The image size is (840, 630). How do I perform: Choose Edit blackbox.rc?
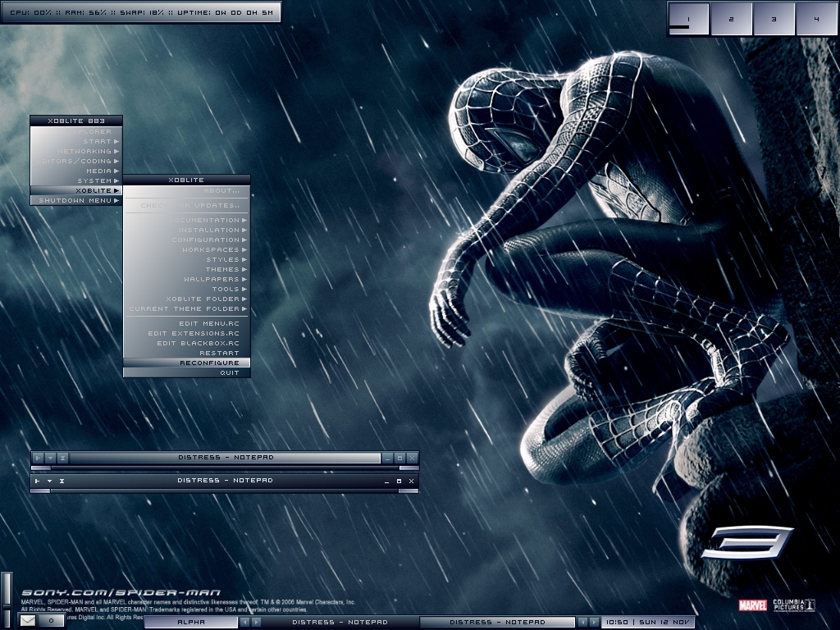[x=186, y=344]
